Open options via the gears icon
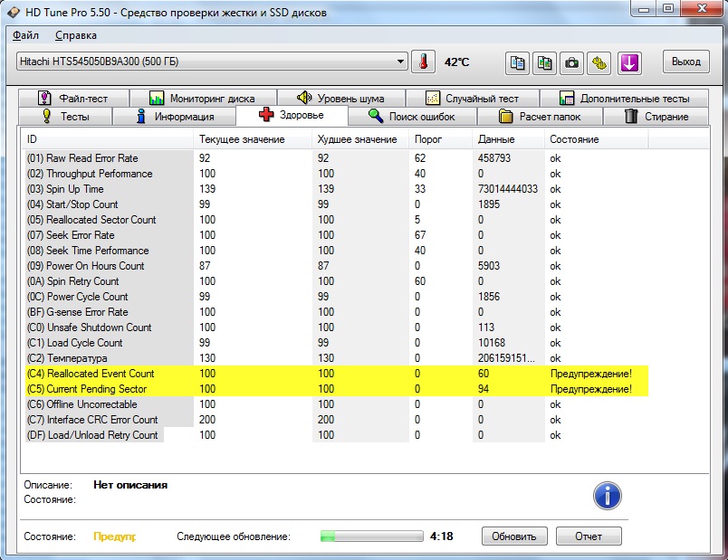The image size is (728, 560). click(599, 62)
